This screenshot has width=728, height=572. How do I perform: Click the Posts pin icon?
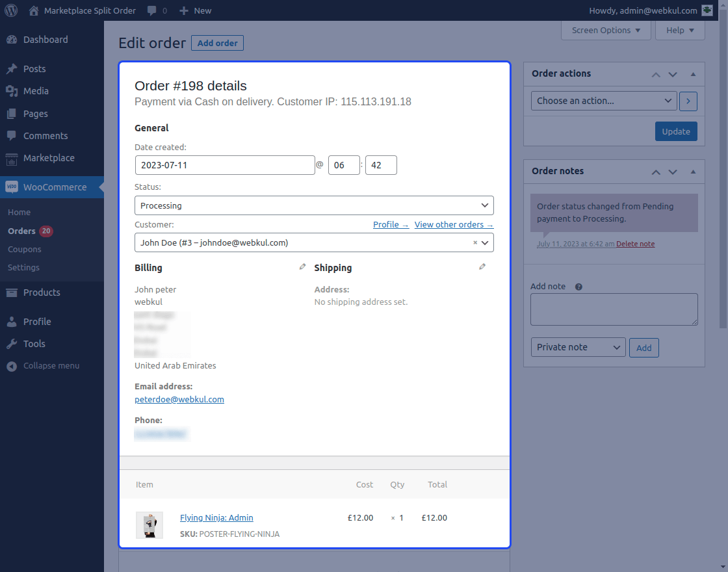[12, 69]
